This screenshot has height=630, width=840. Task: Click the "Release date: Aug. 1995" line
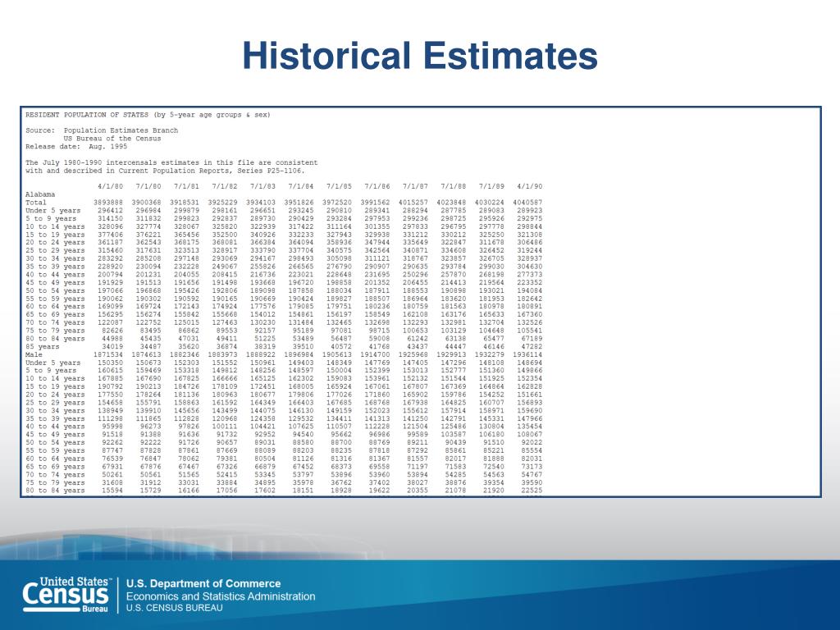tap(76, 147)
